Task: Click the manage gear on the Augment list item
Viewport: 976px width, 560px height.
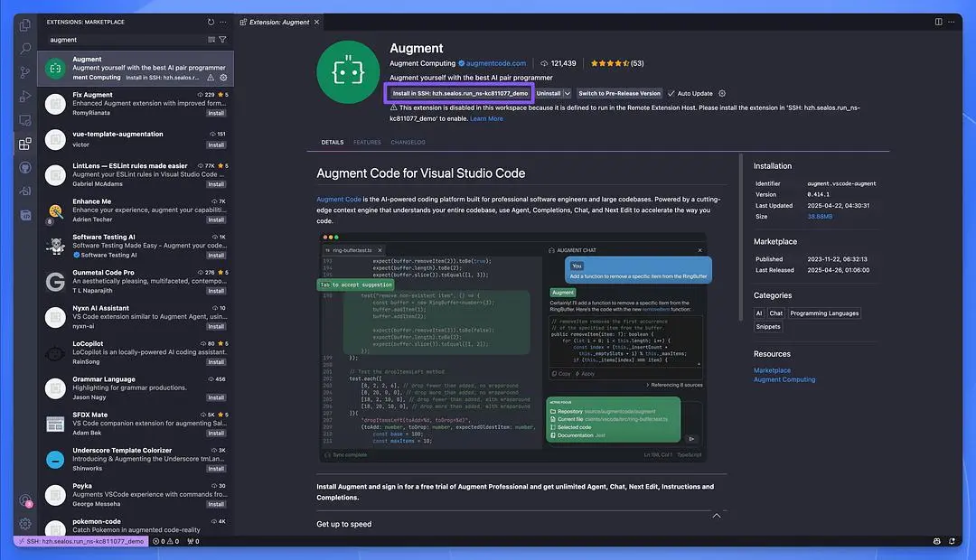Action: tap(223, 78)
